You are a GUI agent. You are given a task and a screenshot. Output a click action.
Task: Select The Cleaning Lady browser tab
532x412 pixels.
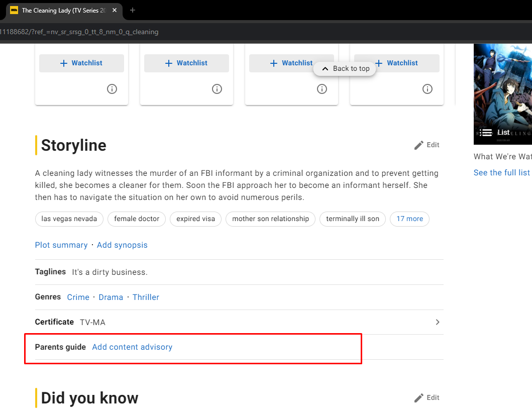(64, 11)
